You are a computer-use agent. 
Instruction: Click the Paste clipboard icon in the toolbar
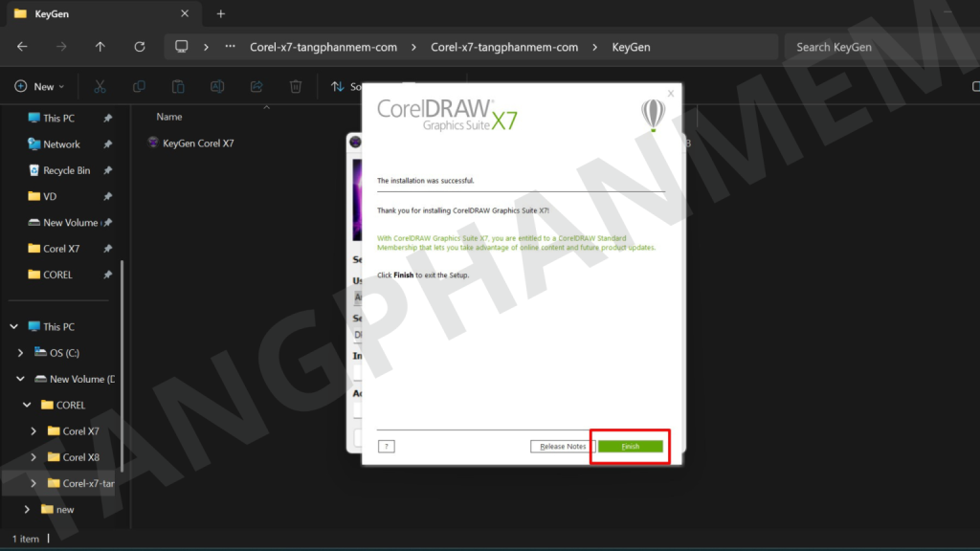click(x=178, y=86)
